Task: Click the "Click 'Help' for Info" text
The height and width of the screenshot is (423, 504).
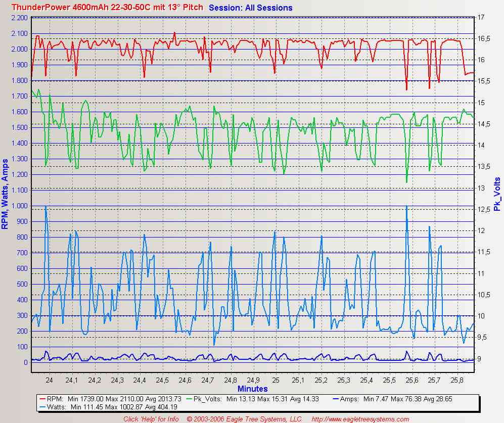Action: pos(151,419)
